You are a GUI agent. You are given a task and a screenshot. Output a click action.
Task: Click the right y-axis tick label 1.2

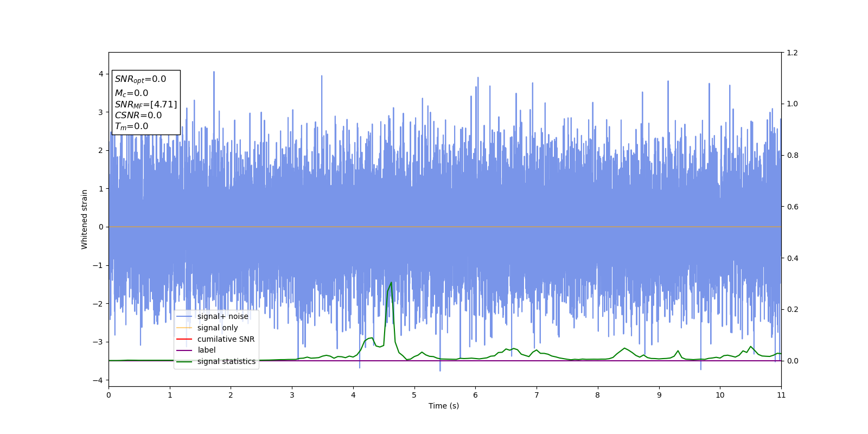click(x=793, y=53)
